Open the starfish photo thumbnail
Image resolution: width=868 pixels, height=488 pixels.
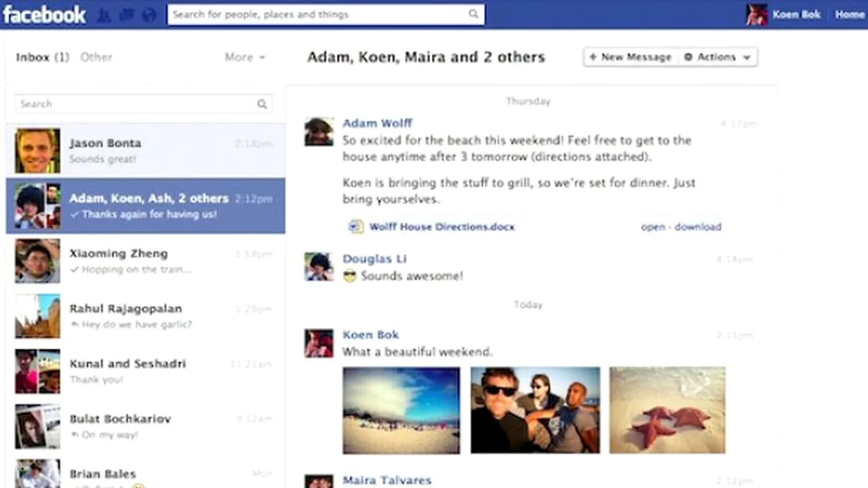pyautogui.click(x=667, y=410)
